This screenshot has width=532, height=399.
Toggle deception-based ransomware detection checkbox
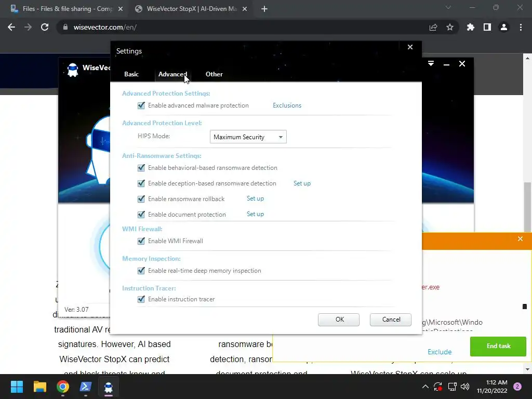click(x=141, y=183)
